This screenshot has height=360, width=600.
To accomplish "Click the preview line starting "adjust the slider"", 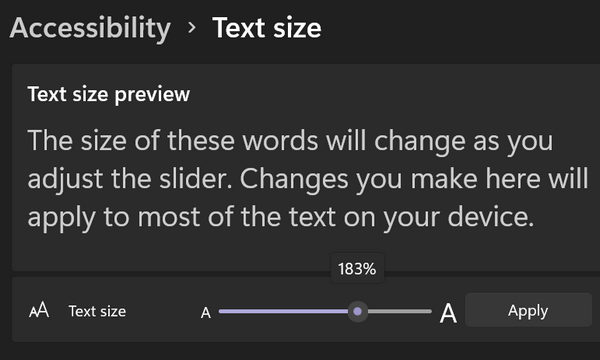I will 308,180.
